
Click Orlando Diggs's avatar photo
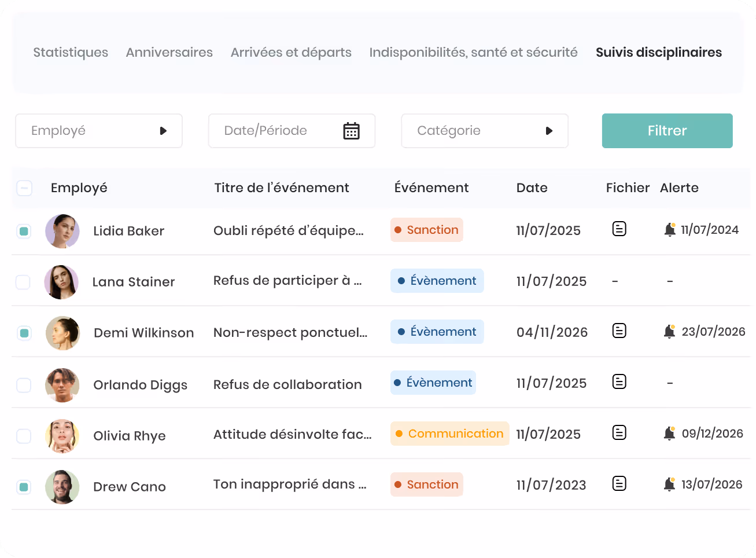click(62, 385)
